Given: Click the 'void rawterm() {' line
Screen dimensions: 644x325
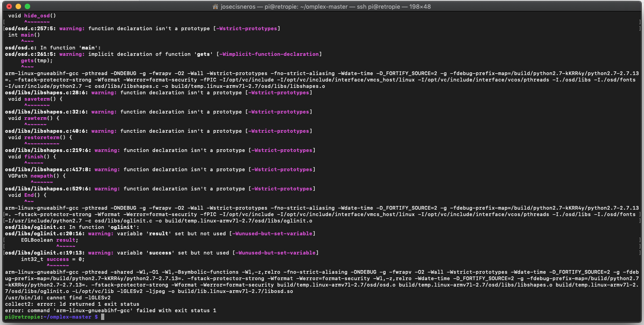Looking at the screenshot, I should (x=34, y=118).
